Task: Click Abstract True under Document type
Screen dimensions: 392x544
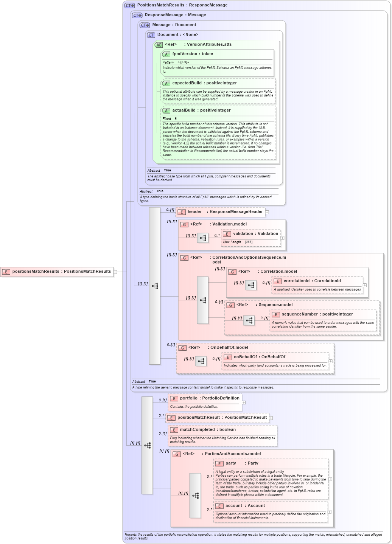Action: (159, 171)
